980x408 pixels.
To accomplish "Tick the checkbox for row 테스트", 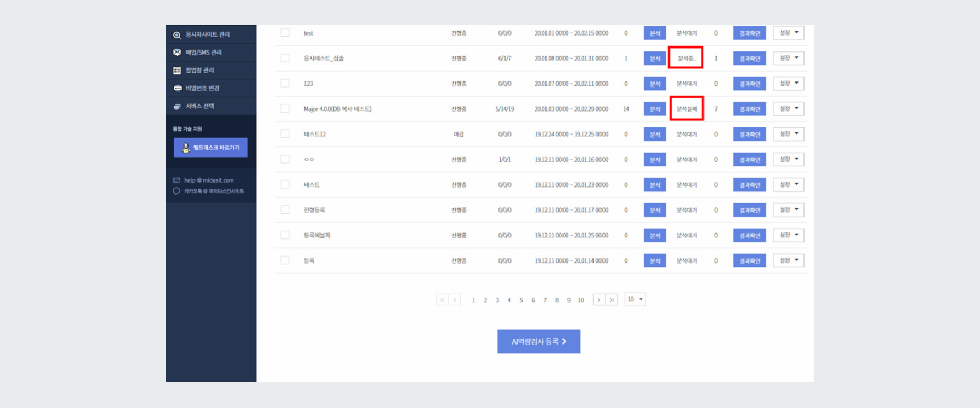I will (285, 184).
